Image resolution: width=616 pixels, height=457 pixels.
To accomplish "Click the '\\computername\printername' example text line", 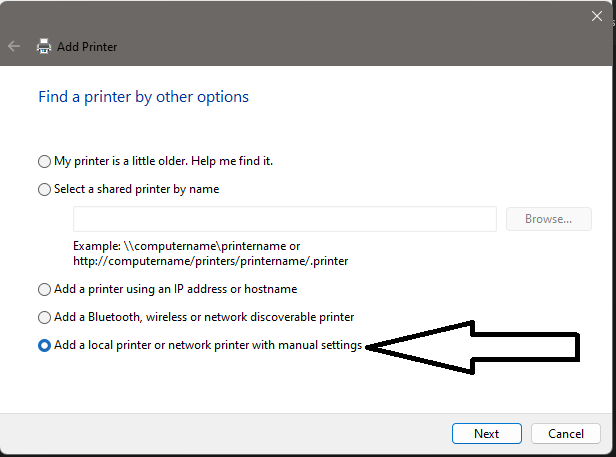I will [x=187, y=246].
